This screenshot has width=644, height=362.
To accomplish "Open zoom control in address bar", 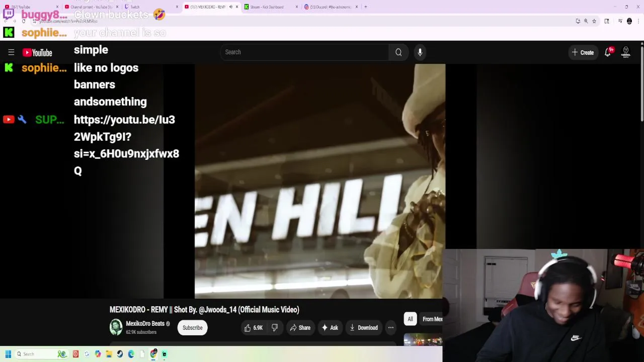I will coord(586,21).
